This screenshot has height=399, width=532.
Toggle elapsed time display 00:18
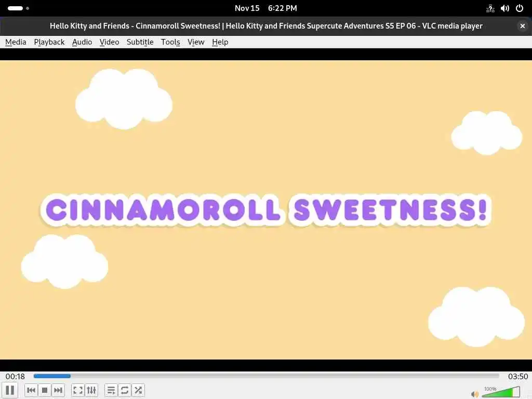coord(15,376)
